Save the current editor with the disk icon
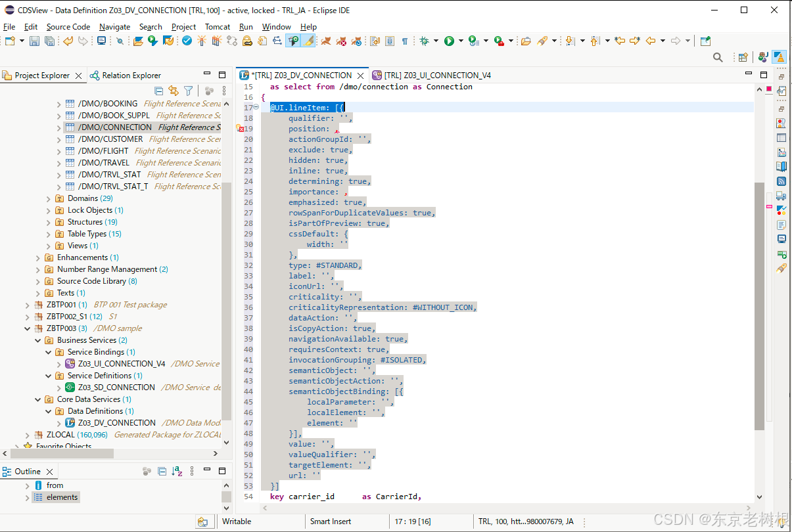 pos(34,41)
